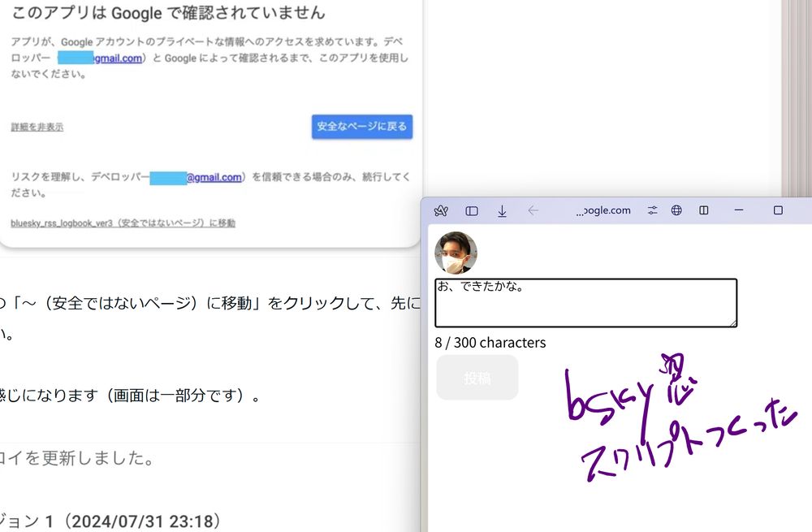Click the resize handle of the text area

(732, 323)
